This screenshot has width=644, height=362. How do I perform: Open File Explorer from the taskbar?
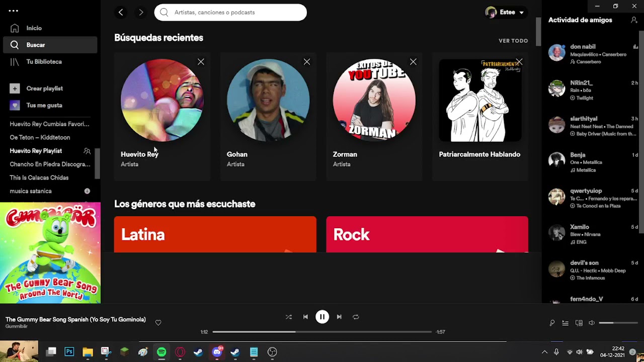coord(88,352)
